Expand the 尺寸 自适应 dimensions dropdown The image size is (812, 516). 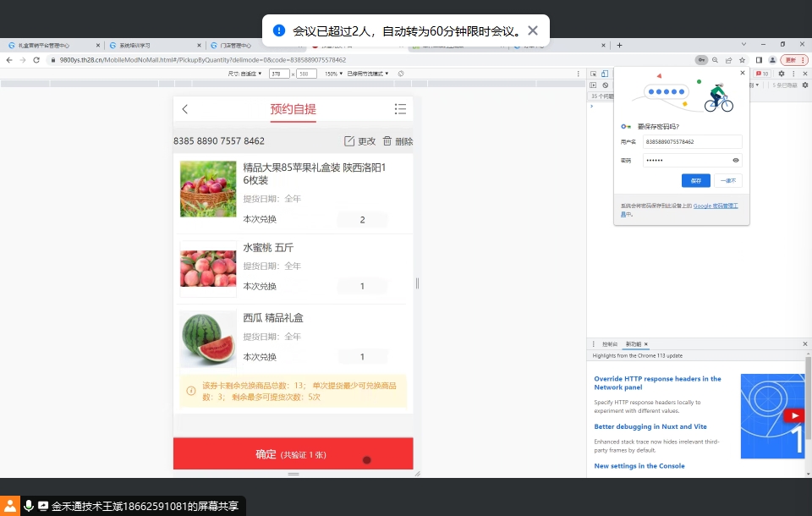click(x=245, y=74)
